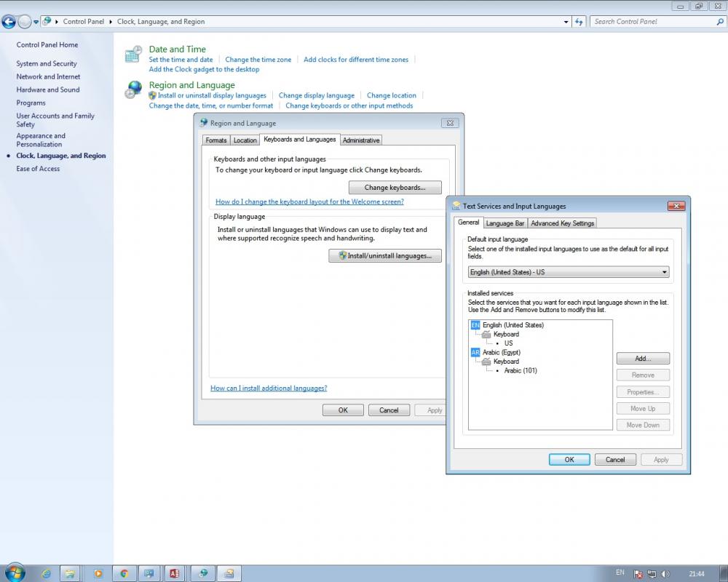Click the Date and Time calendar icon
The height and width of the screenshot is (582, 728).
134,54
